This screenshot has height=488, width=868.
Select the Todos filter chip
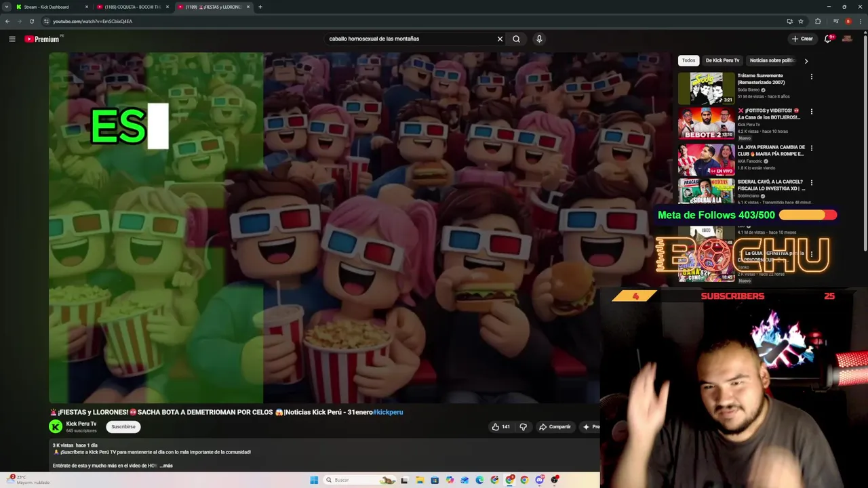point(688,60)
